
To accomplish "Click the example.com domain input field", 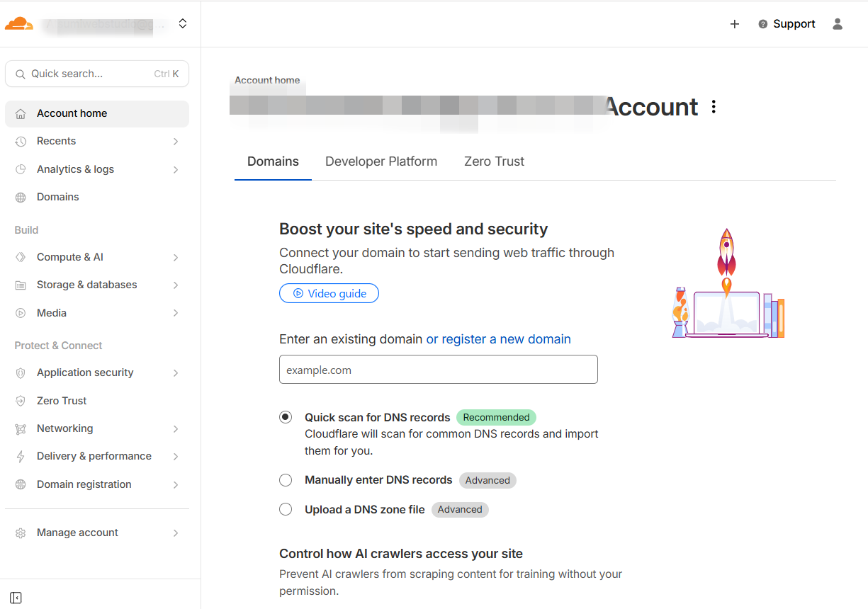I will [x=438, y=370].
